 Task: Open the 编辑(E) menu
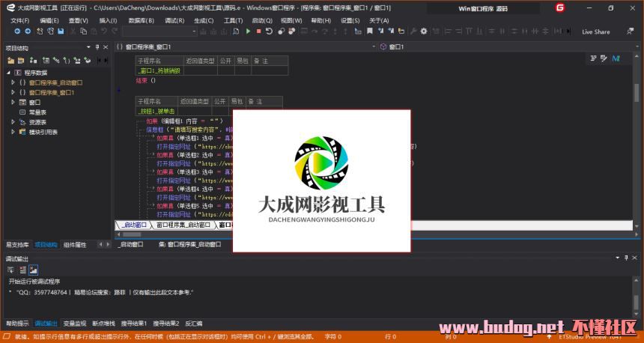(49, 20)
